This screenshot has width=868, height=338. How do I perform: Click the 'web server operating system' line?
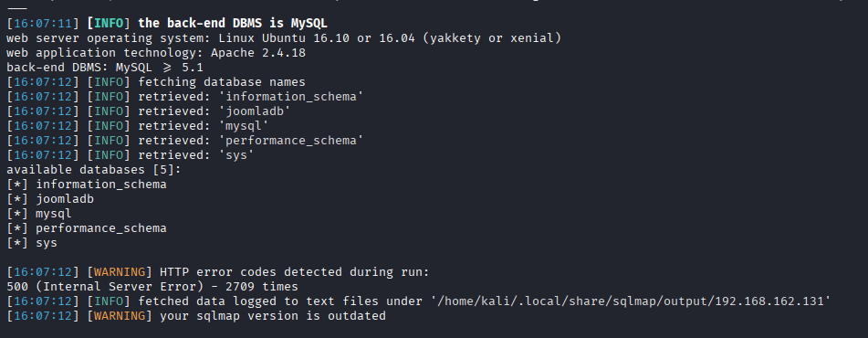point(284,38)
